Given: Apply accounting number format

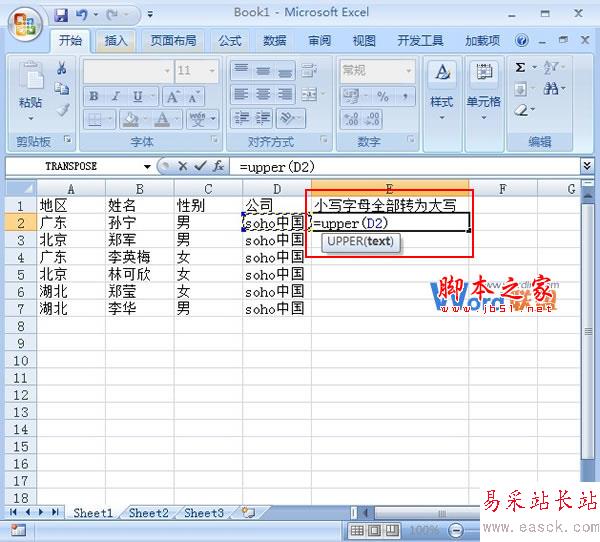Looking at the screenshot, I should 351,96.
